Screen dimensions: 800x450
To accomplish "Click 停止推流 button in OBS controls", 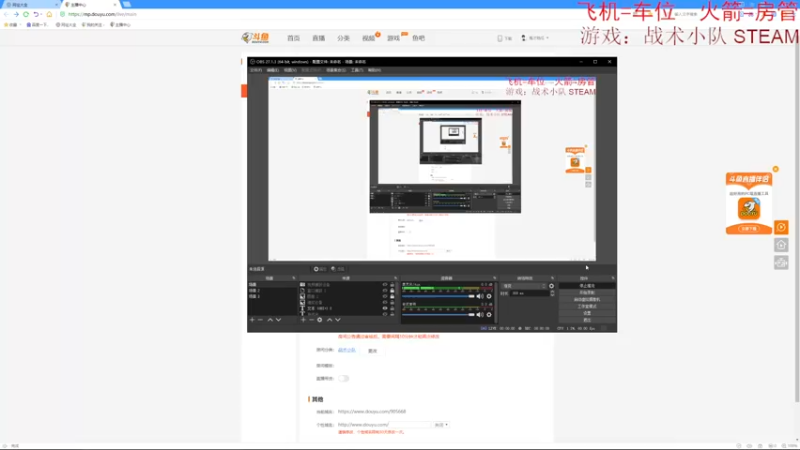I will point(587,286).
